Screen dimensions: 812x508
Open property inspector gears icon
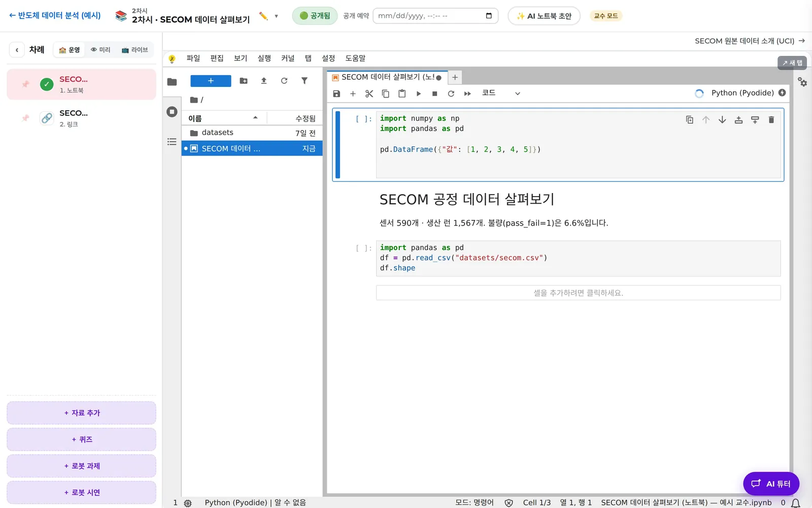click(802, 82)
